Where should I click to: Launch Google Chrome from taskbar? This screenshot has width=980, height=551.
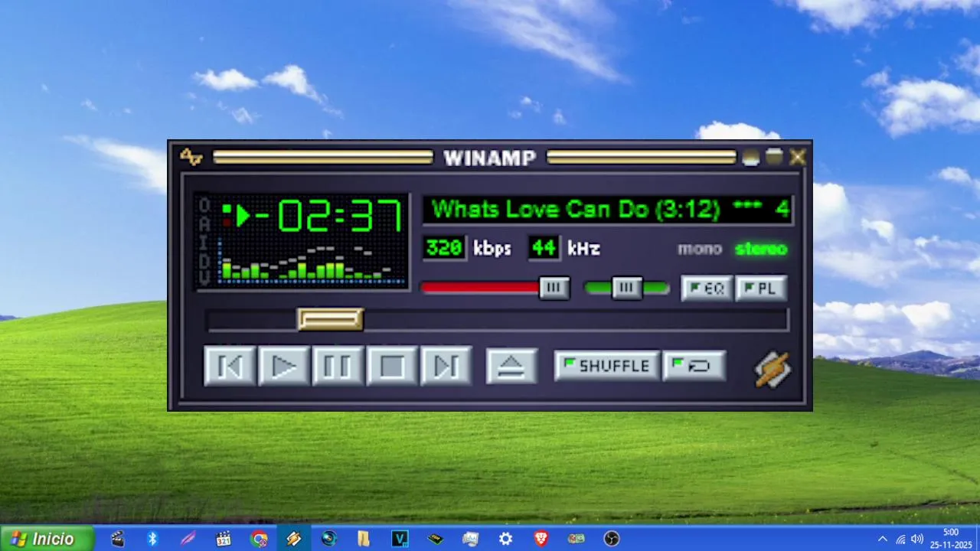tap(259, 539)
